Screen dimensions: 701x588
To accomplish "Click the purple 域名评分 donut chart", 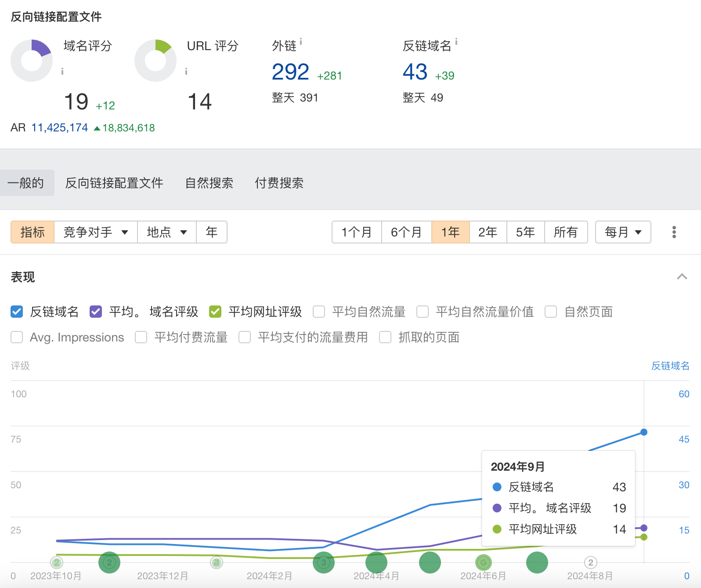I will pyautogui.click(x=32, y=61).
